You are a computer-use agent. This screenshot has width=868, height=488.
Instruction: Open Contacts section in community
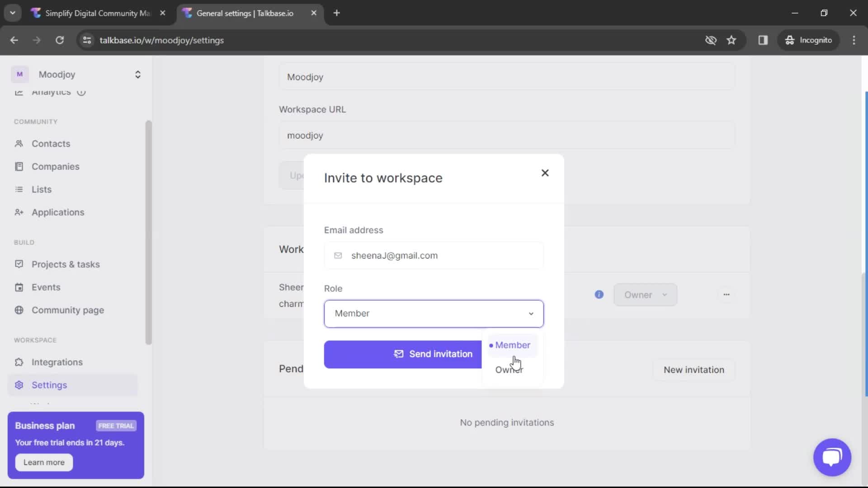pyautogui.click(x=51, y=143)
